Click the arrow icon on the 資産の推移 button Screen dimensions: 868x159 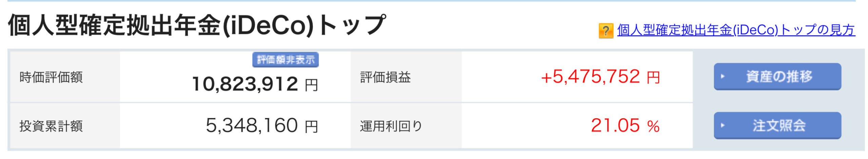(722, 77)
